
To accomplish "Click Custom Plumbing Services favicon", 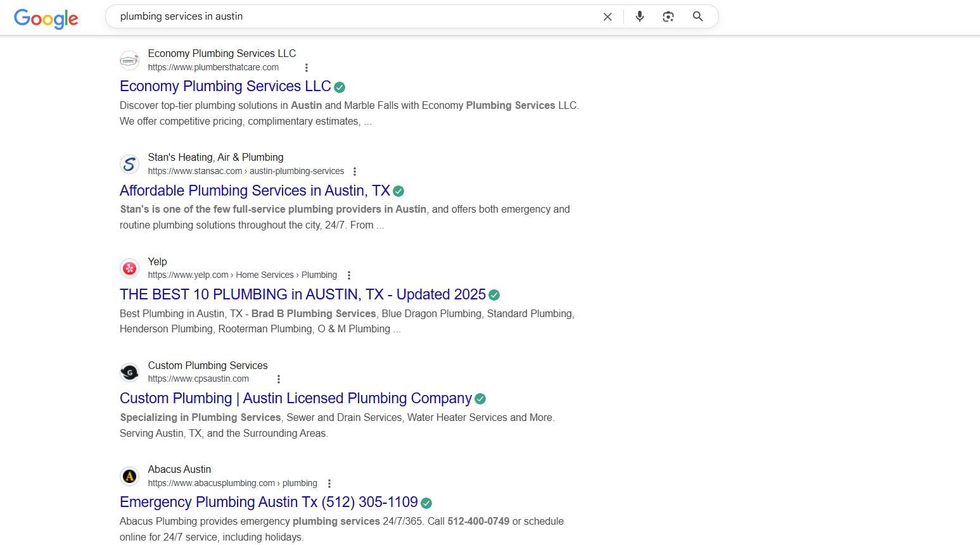I will click(x=129, y=372).
